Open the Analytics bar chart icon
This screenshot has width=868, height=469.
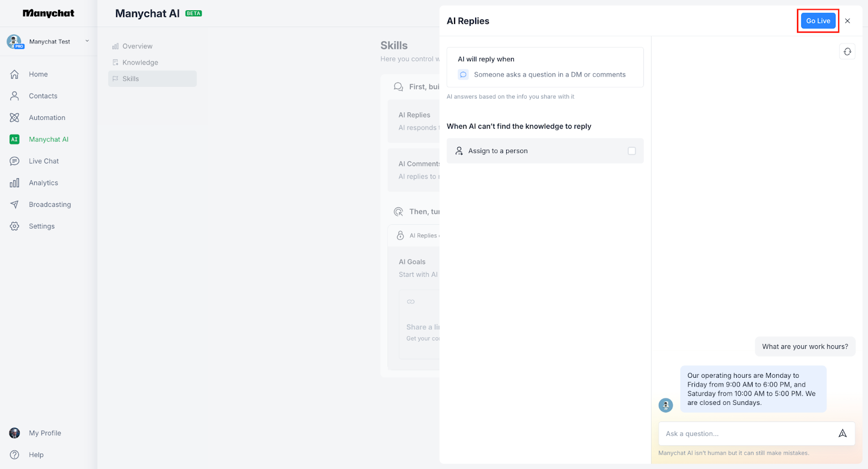(15, 183)
